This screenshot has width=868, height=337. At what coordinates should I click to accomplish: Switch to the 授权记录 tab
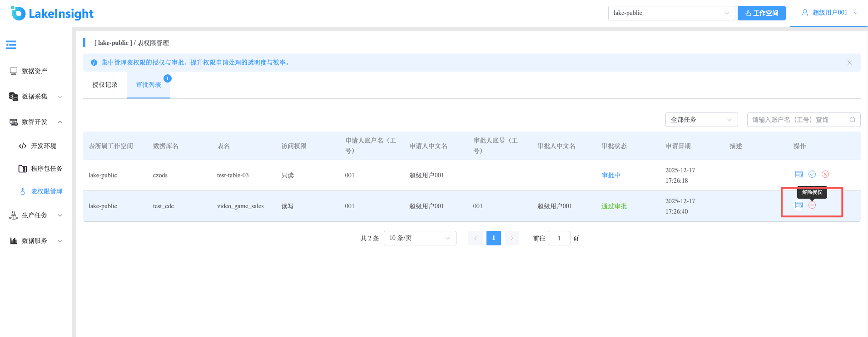pyautogui.click(x=105, y=85)
